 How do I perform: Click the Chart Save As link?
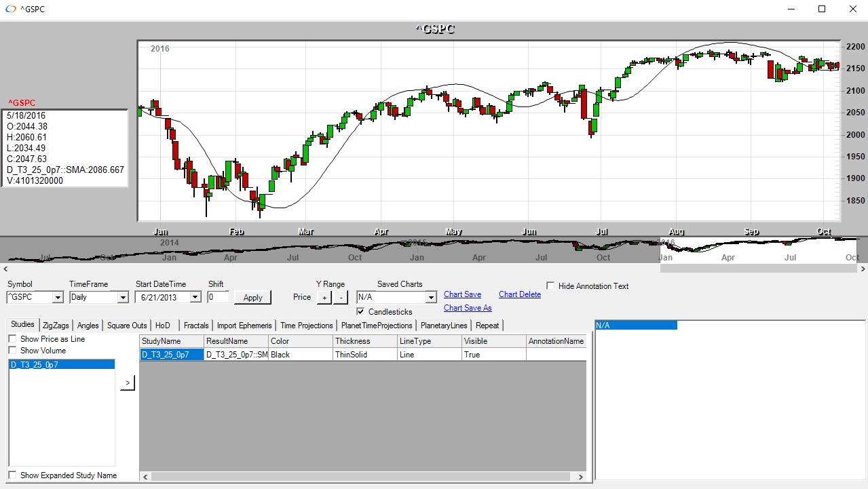(x=468, y=308)
